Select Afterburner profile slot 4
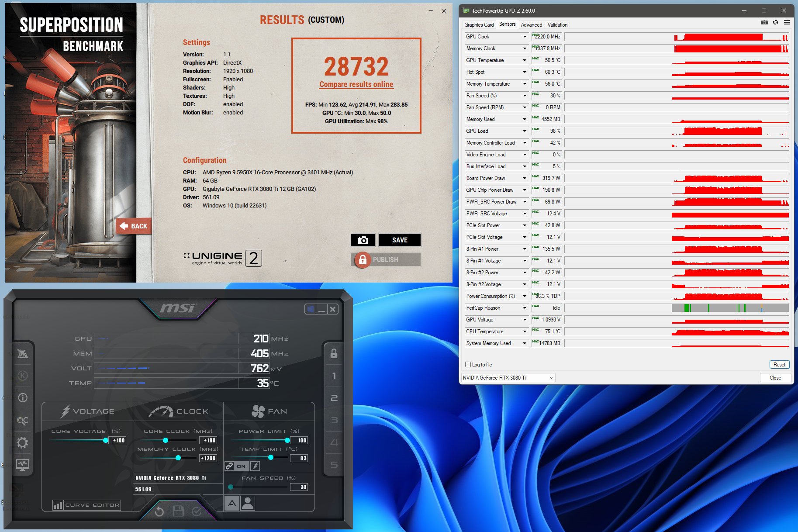Image resolution: width=798 pixels, height=532 pixels. [x=334, y=442]
